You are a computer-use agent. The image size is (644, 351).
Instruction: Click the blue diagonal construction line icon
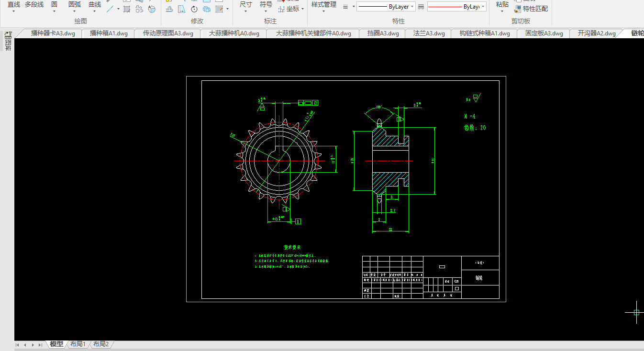[x=111, y=9]
